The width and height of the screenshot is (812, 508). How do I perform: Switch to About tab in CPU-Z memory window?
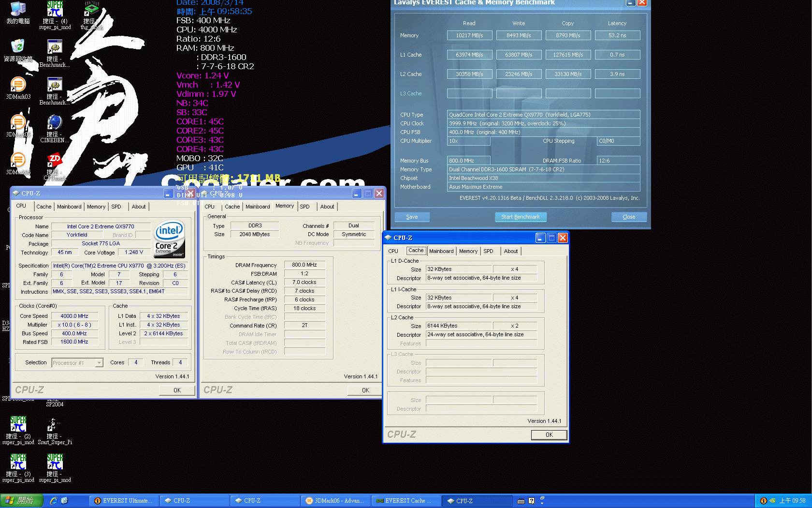pos(327,207)
